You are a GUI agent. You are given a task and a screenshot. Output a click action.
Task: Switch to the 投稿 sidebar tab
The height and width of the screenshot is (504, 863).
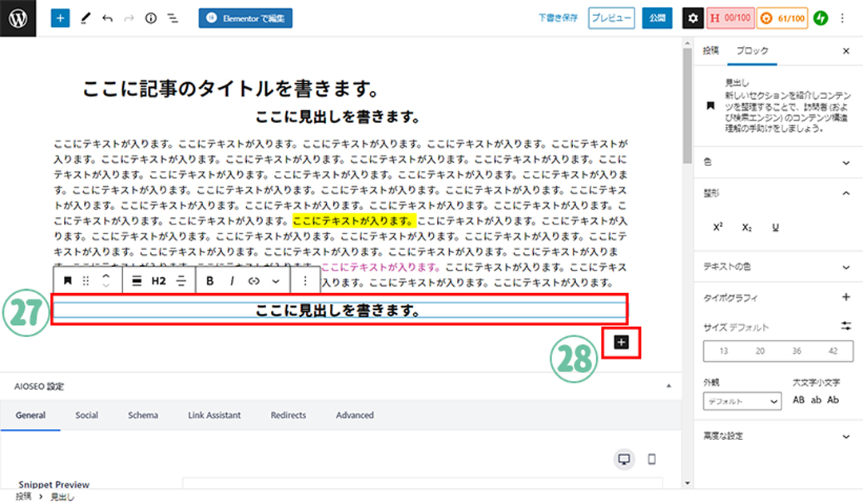point(710,50)
